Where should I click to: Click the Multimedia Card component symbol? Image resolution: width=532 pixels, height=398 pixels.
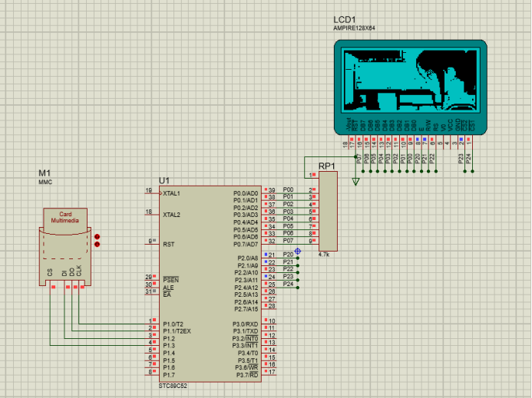pos(65,245)
